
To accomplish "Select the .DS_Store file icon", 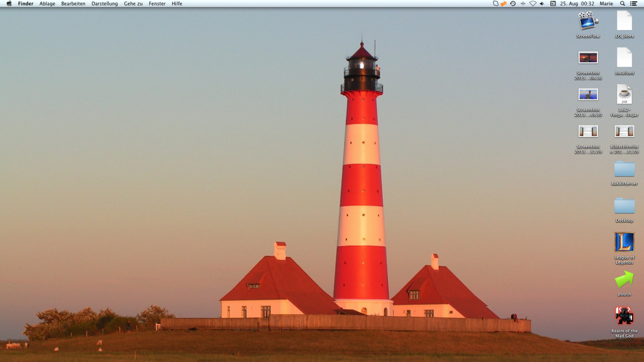I will coord(624,21).
